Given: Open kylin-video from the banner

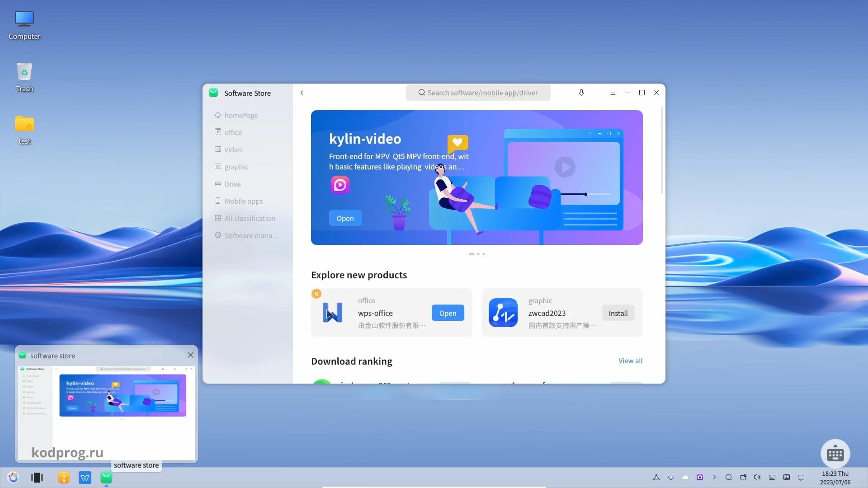Looking at the screenshot, I should point(345,218).
